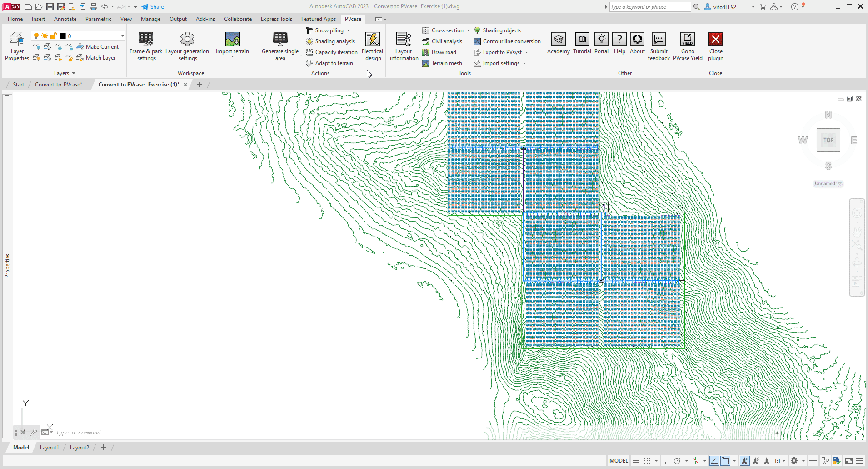Screen dimensions: 868x469
Task: Open Show piling dropdown arrow
Action: click(349, 30)
